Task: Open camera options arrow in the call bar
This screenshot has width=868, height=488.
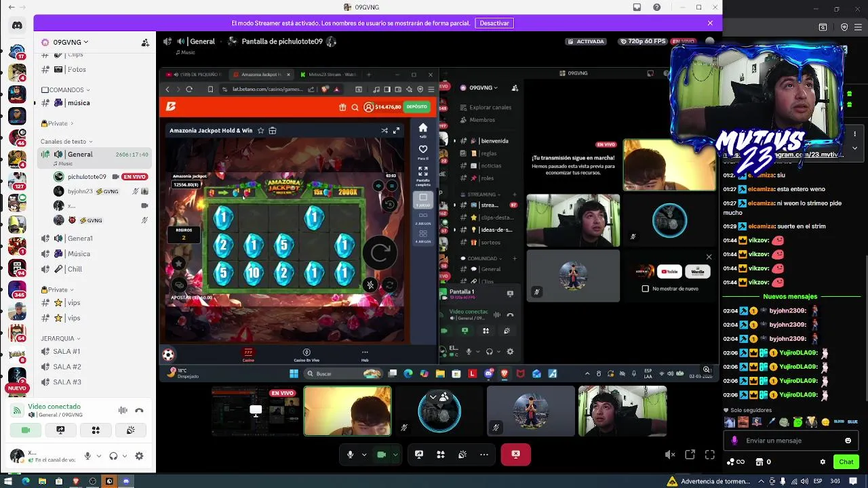Action: 395,455
